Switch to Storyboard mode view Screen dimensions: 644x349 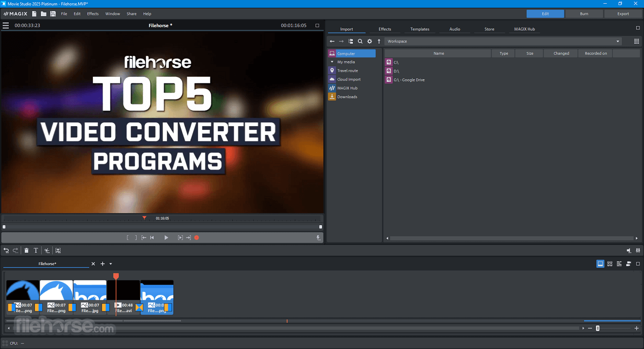(x=600, y=264)
